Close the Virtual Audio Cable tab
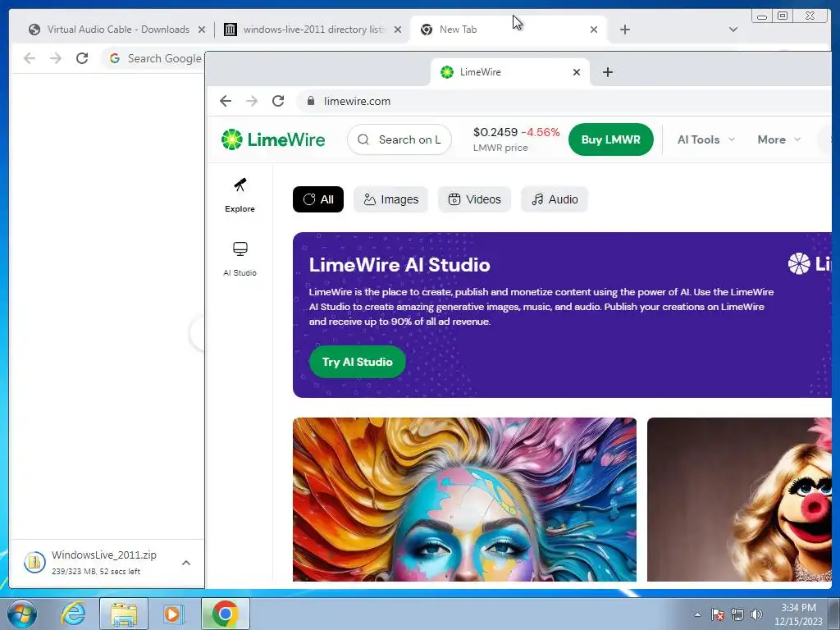This screenshot has width=840, height=630. pyautogui.click(x=202, y=30)
